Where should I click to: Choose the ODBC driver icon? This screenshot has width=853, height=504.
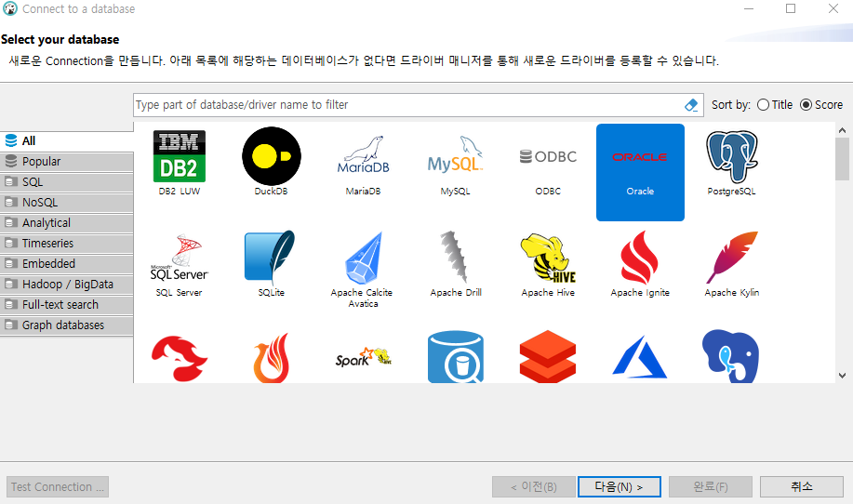click(548, 156)
